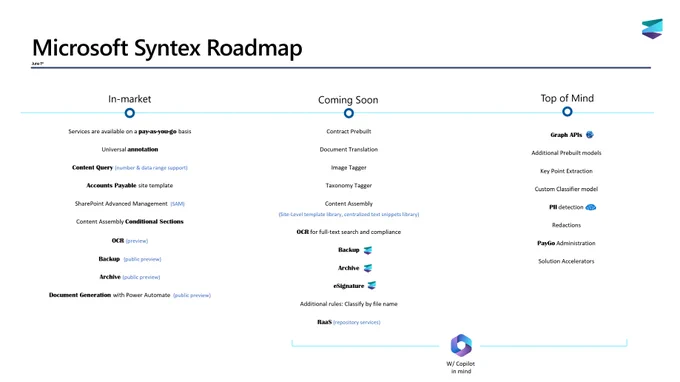Select the In-market timeline marker circle
The width and height of the screenshot is (680, 382).
(130, 113)
